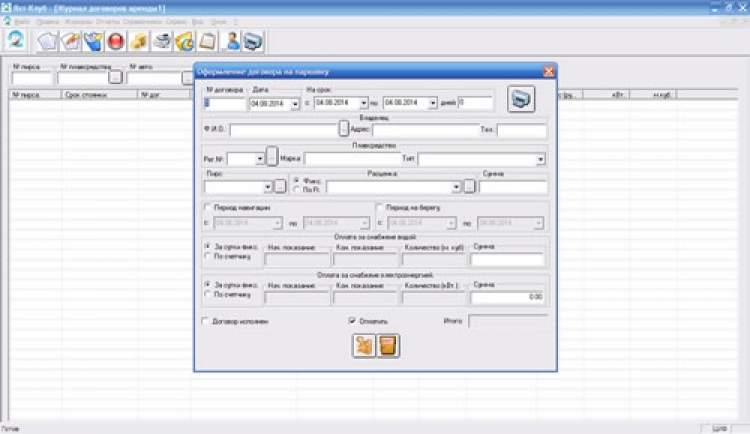The height and width of the screenshot is (434, 750).
Task: Click the "..." browse button next to Ф.И.О.
Action: coord(343,128)
